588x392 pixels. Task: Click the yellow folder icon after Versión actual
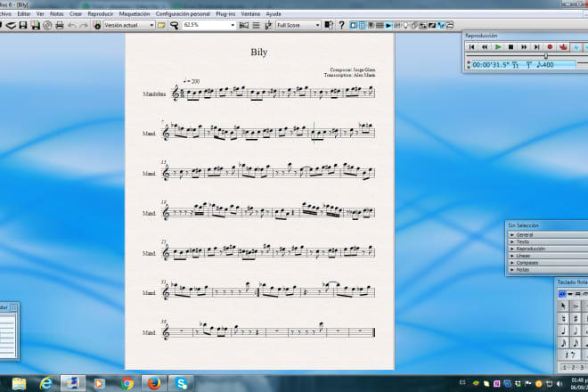(x=161, y=25)
